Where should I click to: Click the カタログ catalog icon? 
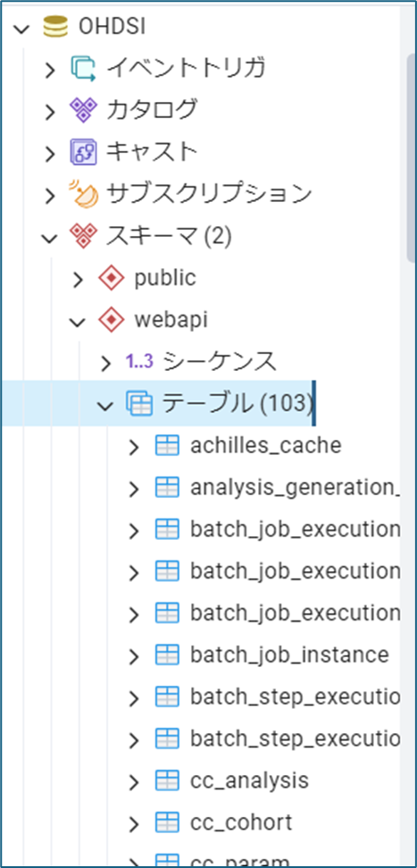[84, 110]
